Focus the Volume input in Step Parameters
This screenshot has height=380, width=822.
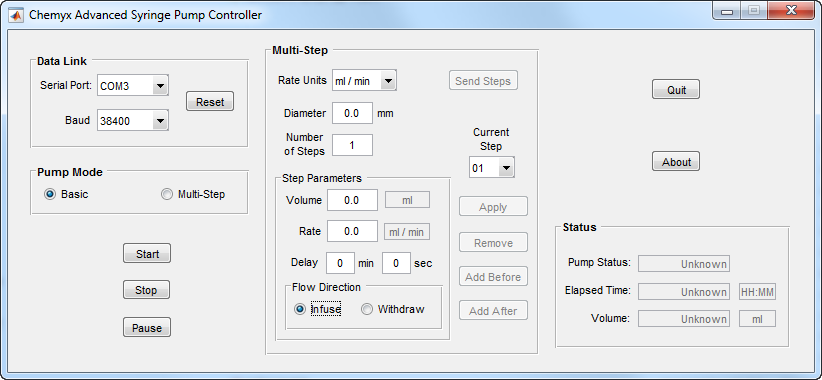pos(352,200)
